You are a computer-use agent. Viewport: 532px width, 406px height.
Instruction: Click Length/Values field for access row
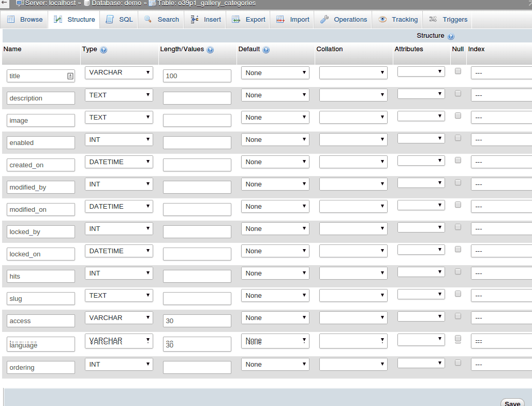coord(197,321)
